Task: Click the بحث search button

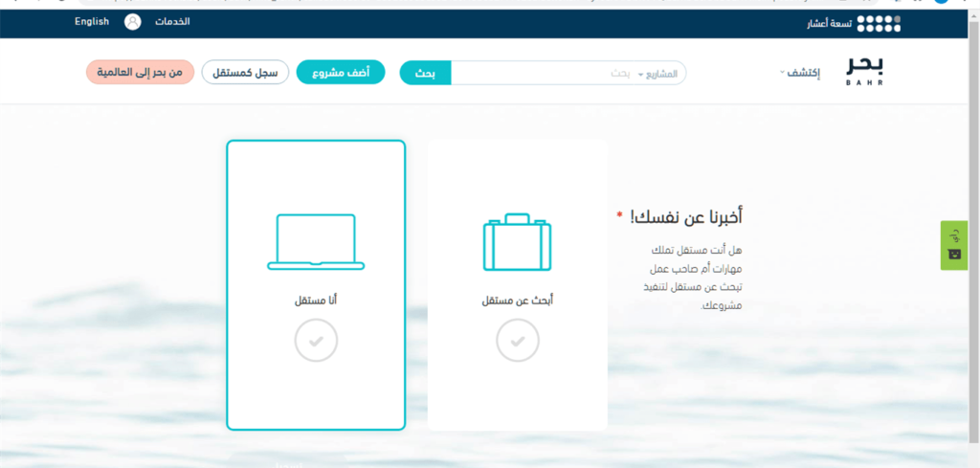Action: tap(425, 73)
